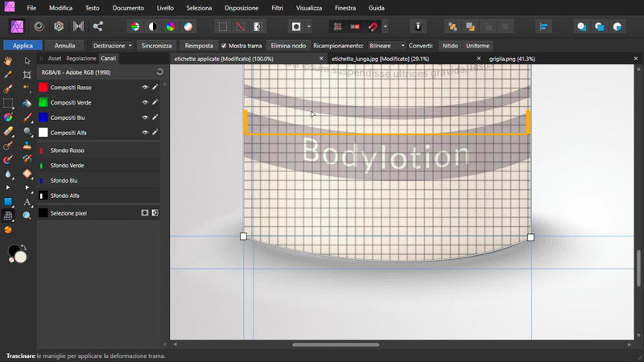Image resolution: width=644 pixels, height=362 pixels.
Task: Select the Artistic Text tool
Action: coord(27,202)
